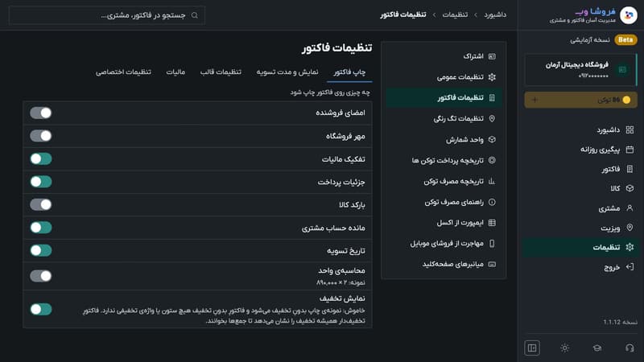Viewport: 644px width, 362px height.
Task: Click the coin icon beside تاریخچه پرداخت توکن ها
Action: (492, 160)
